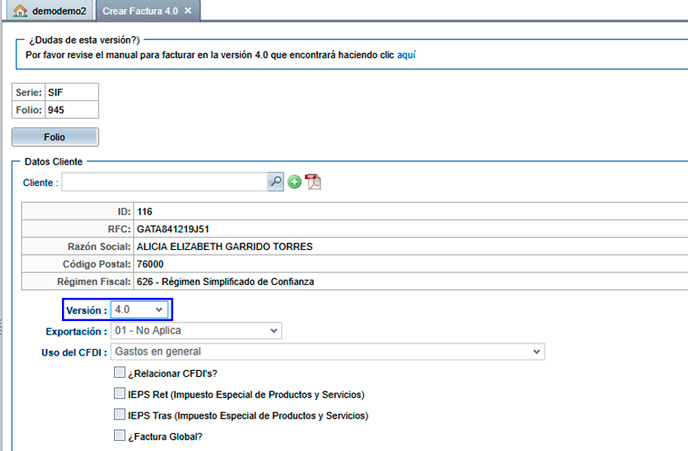The height and width of the screenshot is (451, 688).
Task: Click the home icon on demodemo2 tab
Action: 19,11
